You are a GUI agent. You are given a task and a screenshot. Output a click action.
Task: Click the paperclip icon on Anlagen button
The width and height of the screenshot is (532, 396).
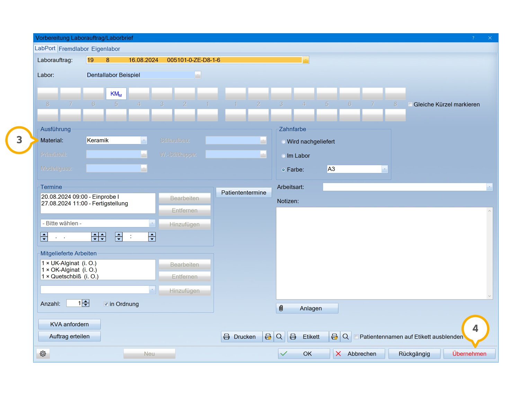281,308
